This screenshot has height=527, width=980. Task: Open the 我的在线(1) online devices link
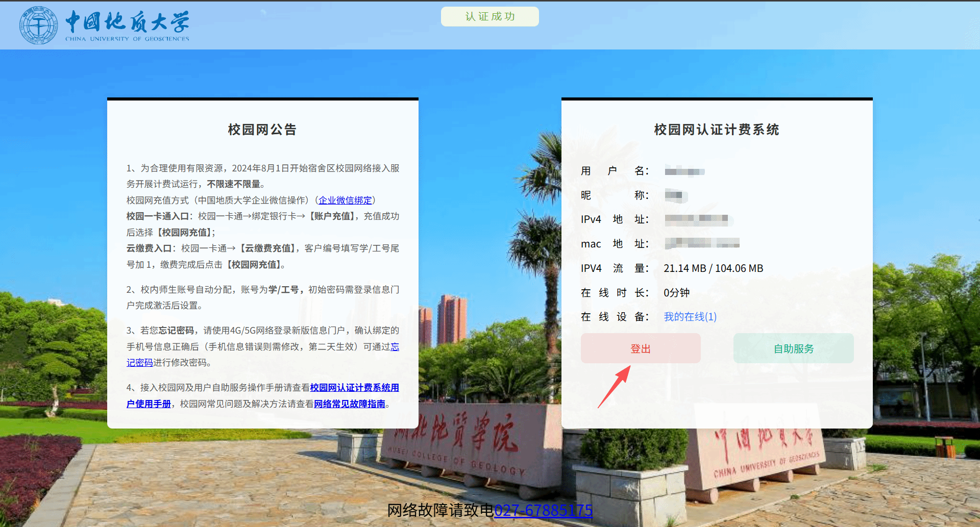tap(690, 317)
